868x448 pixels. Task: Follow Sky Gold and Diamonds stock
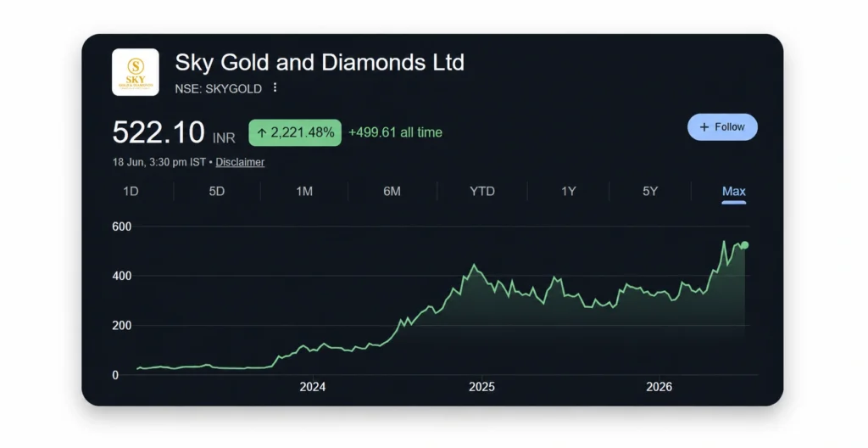(x=722, y=127)
